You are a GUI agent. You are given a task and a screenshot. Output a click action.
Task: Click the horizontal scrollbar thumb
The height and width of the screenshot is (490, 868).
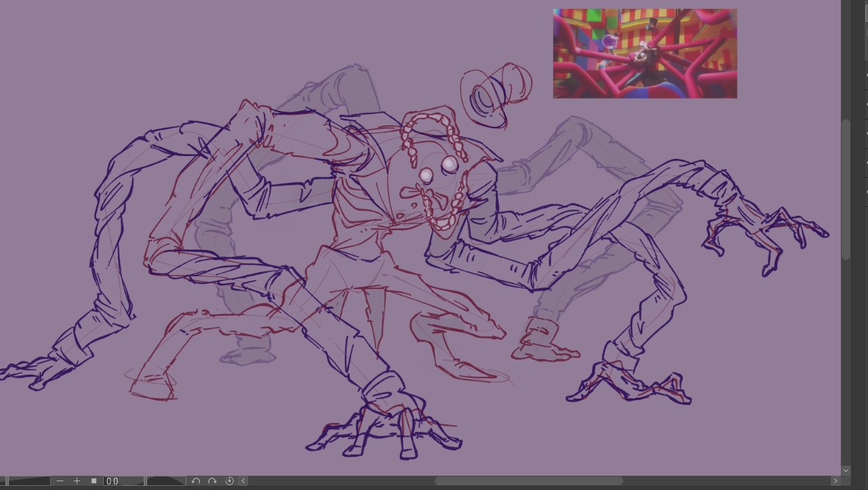click(x=528, y=481)
